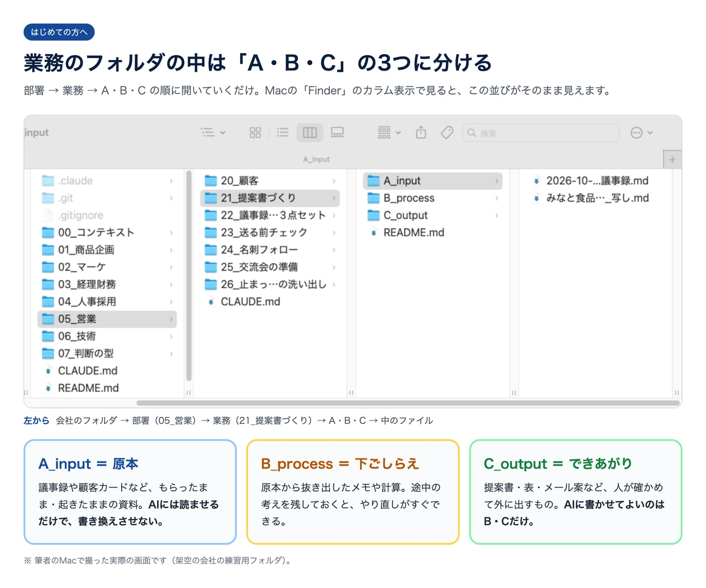706x588 pixels.
Task: Open the group-by options menu
Action: click(x=389, y=133)
